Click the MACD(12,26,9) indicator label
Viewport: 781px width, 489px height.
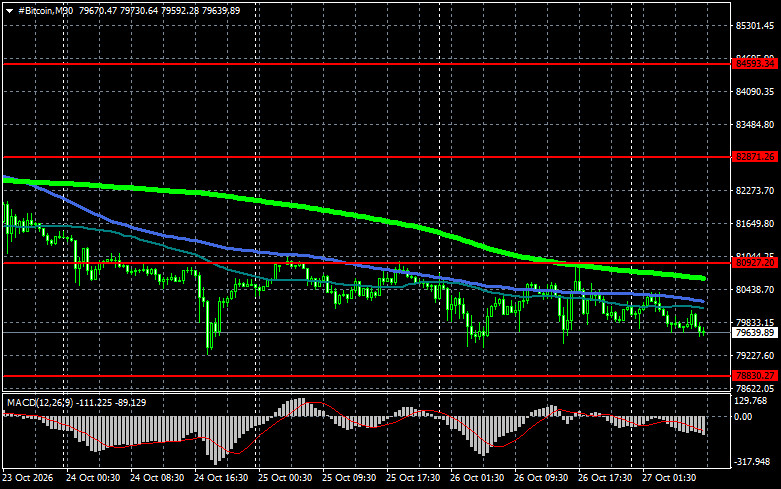(x=40, y=402)
